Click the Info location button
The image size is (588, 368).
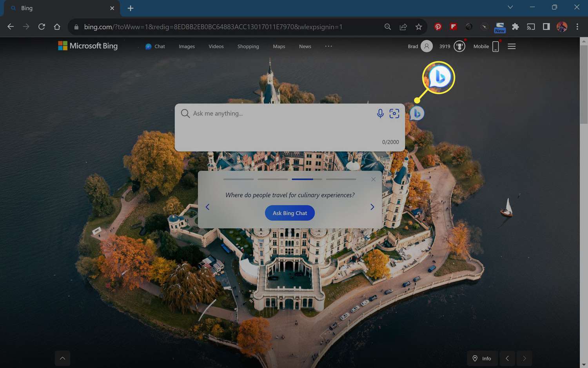point(482,358)
